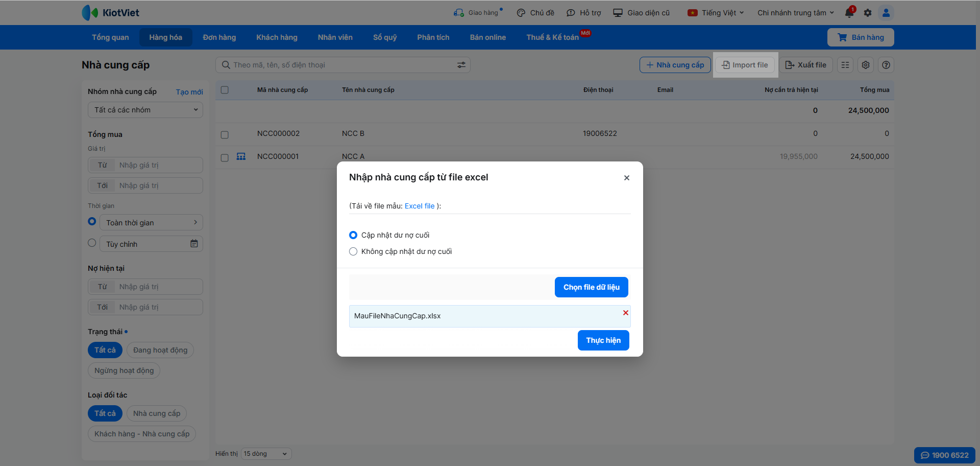Open the Chi nhánh trung tâm dropdown
Viewport: 980px width, 466px height.
(x=796, y=13)
